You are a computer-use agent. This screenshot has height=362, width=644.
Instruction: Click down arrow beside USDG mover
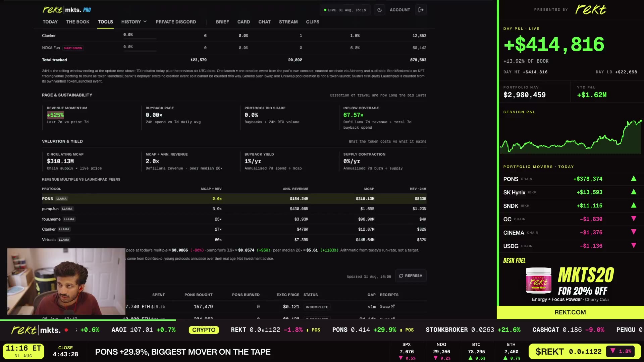634,246
